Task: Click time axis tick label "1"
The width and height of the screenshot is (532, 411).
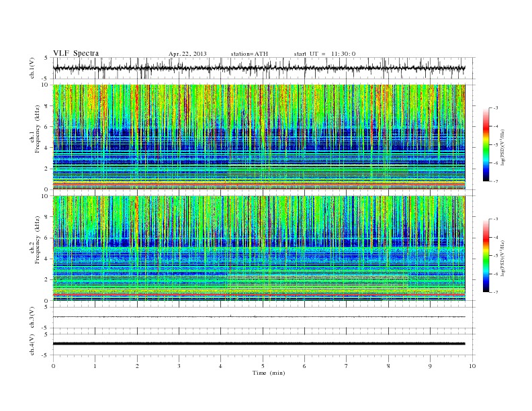Action: click(x=95, y=366)
